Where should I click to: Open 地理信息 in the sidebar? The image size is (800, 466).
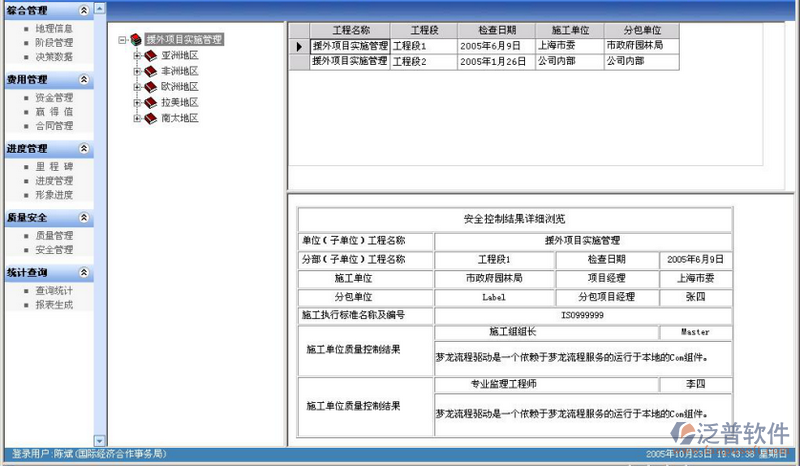tap(54, 30)
